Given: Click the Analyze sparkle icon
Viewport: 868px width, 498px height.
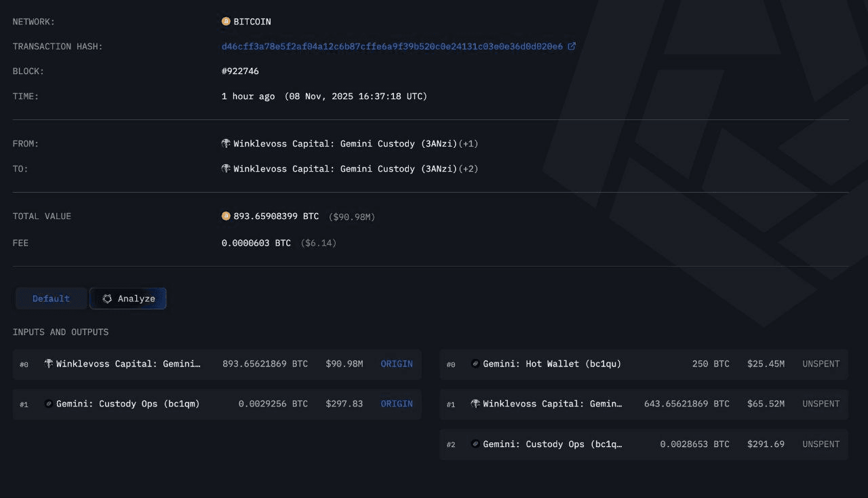Looking at the screenshot, I should [107, 299].
